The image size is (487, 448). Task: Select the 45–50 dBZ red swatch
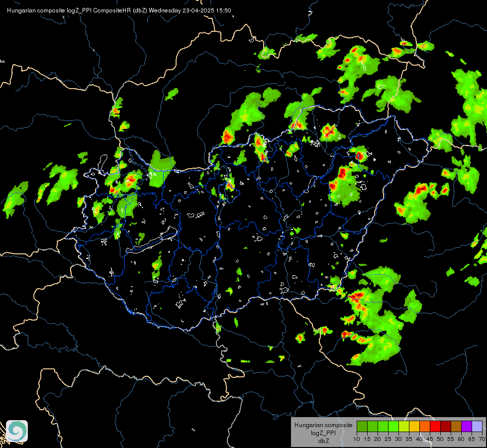point(435,426)
